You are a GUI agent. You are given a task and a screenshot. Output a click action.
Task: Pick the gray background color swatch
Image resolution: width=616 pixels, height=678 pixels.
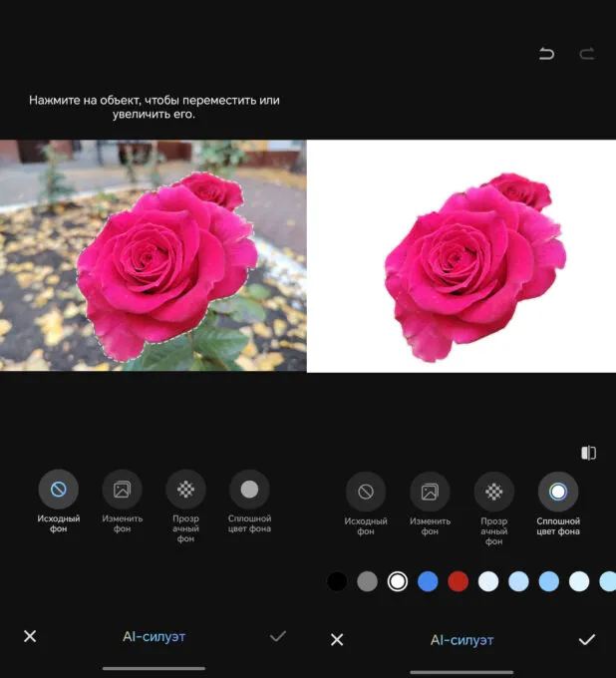coord(367,581)
